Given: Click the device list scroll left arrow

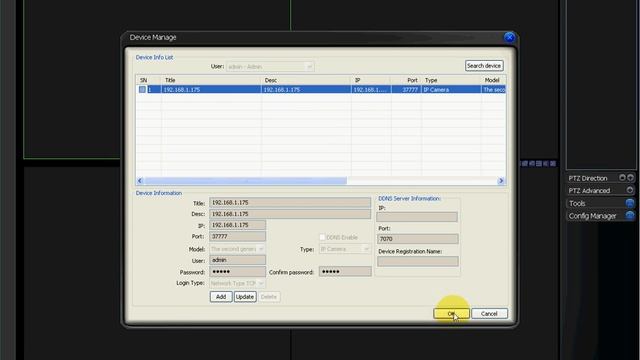Looking at the screenshot, I should pyautogui.click(x=140, y=180).
